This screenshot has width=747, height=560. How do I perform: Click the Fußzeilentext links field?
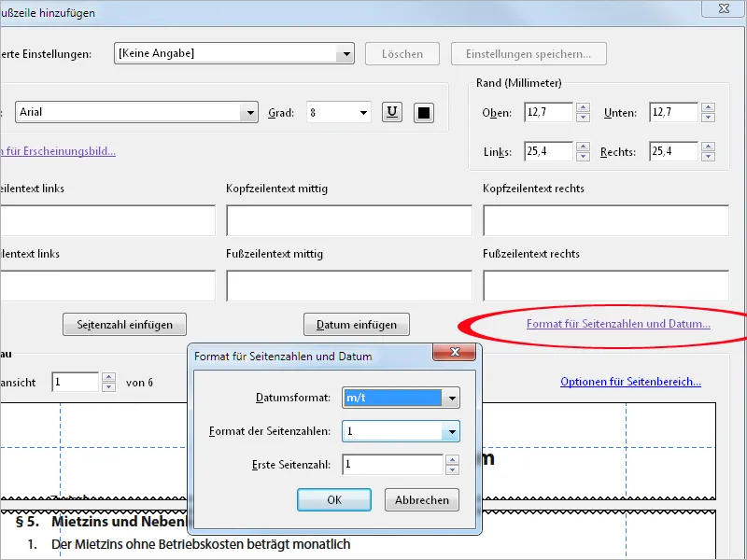point(107,286)
